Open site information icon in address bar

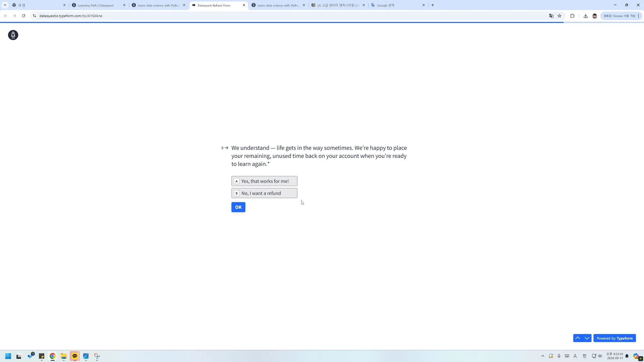coord(34,16)
